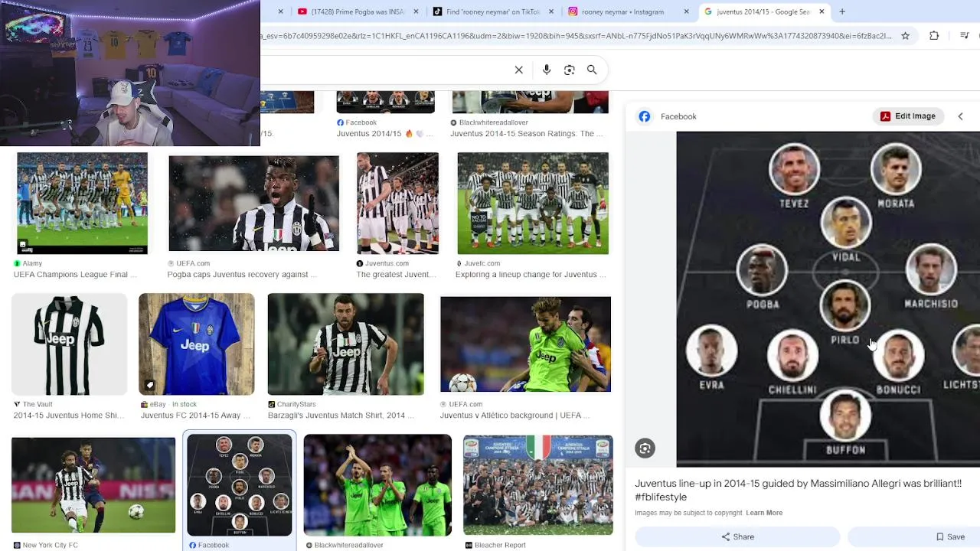The height and width of the screenshot is (551, 980).
Task: Click the URL address bar
Action: pyautogui.click(x=576, y=36)
